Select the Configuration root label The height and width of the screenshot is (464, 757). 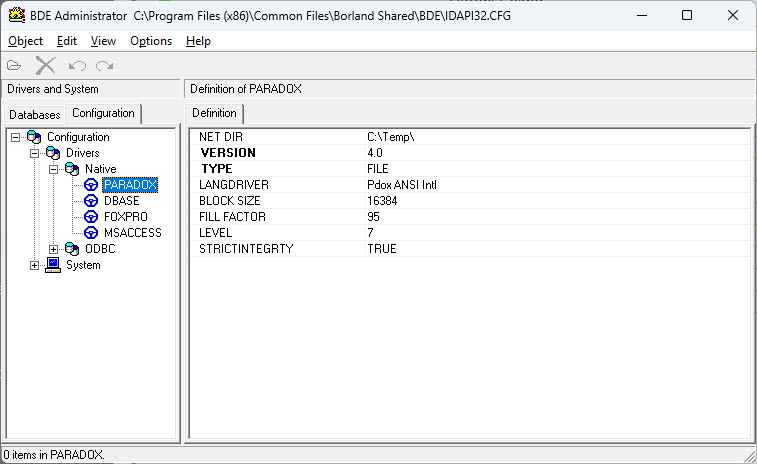pyautogui.click(x=78, y=137)
